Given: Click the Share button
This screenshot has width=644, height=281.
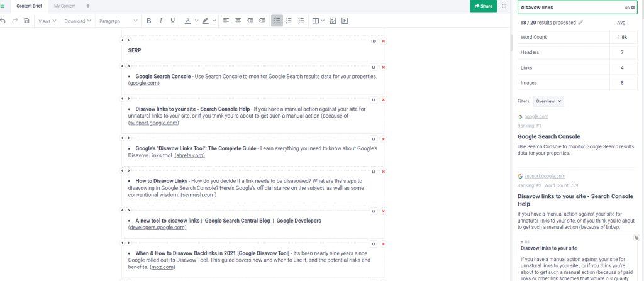Looking at the screenshot, I should coord(483,6).
